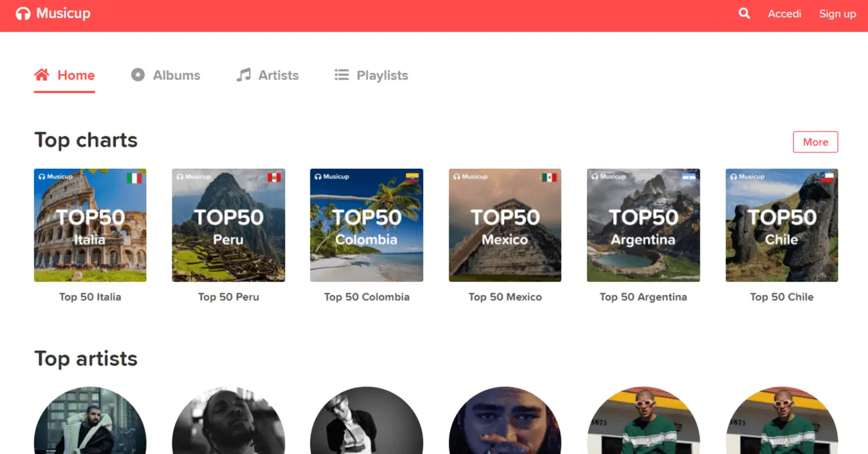Open the Top 50 Colombia chart cover
868x454 pixels.
367,225
